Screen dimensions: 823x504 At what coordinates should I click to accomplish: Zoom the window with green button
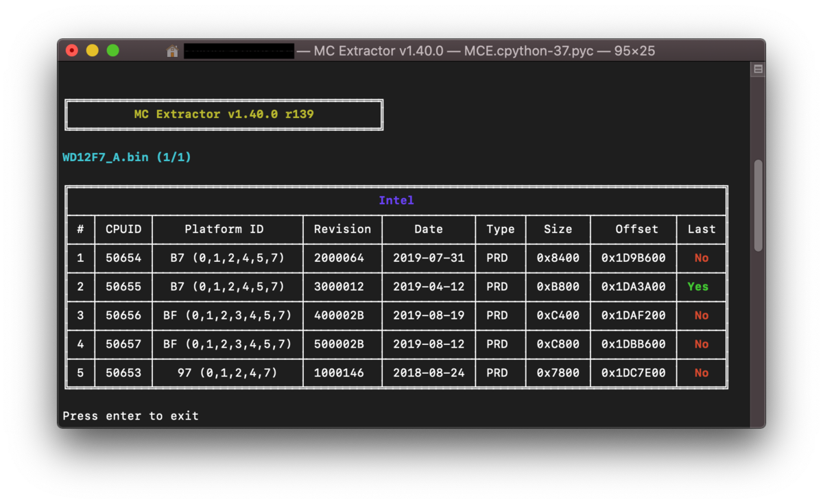point(113,51)
